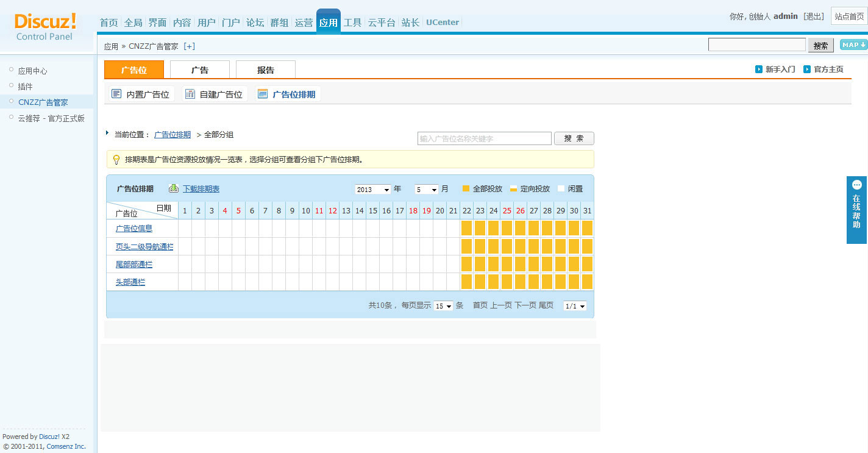The height and width of the screenshot is (453, 868).
Task: Click the lightbulb tip icon
Action: (x=116, y=160)
